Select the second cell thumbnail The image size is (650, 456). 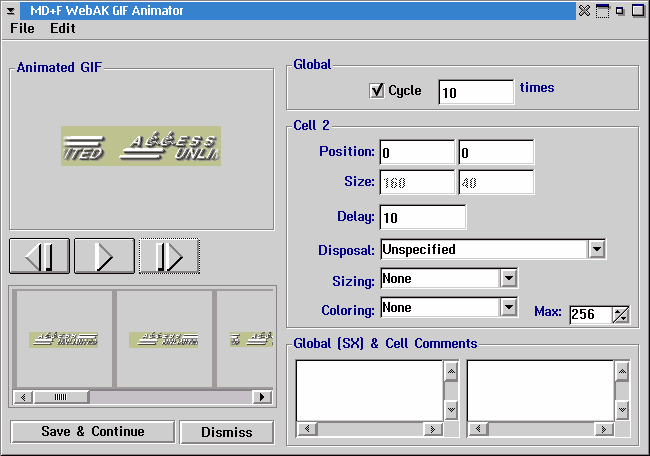coord(164,339)
